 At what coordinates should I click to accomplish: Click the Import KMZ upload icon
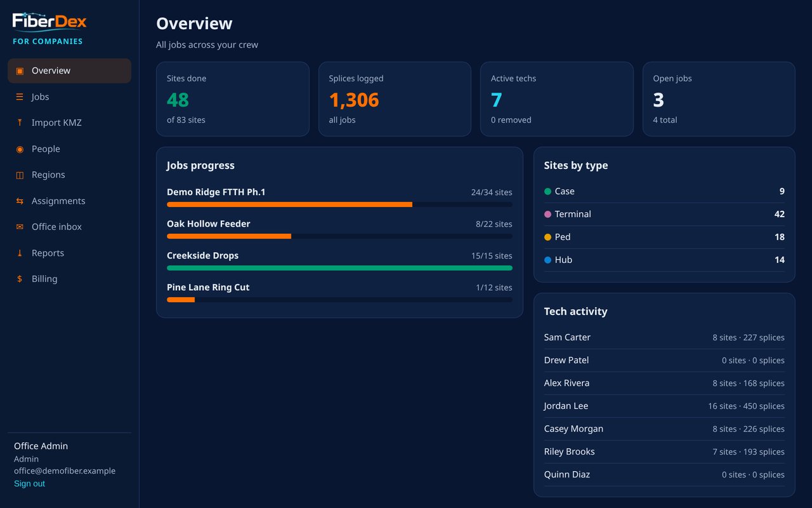click(x=20, y=123)
